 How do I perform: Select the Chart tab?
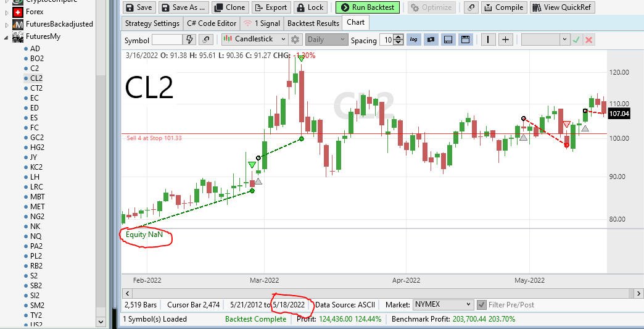pos(356,23)
